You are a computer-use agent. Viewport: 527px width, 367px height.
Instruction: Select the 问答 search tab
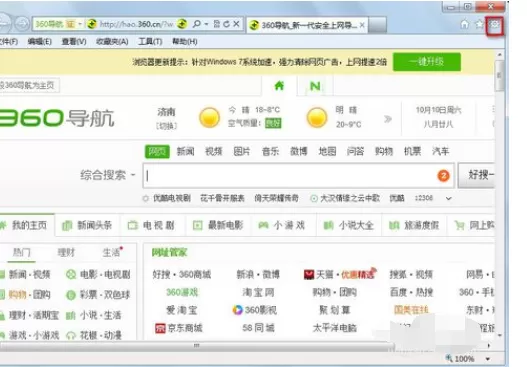tap(356, 152)
